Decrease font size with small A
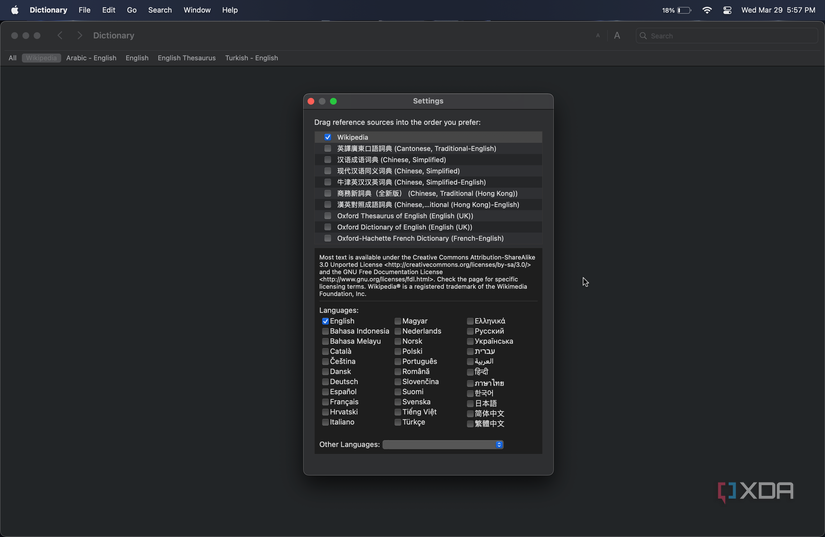 coord(598,36)
